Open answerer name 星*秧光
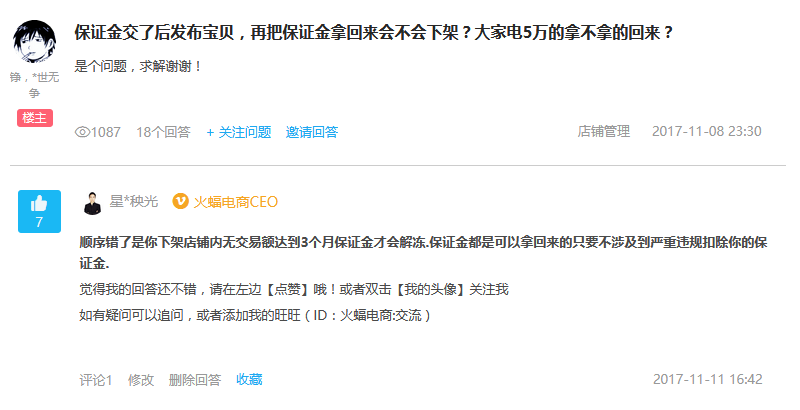 (x=134, y=201)
